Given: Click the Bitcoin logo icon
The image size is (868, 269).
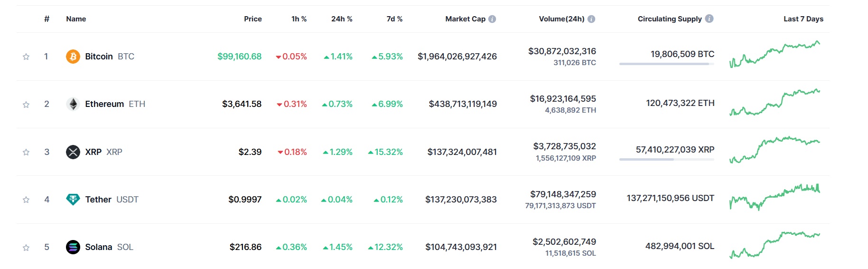Looking at the screenshot, I should tap(73, 57).
